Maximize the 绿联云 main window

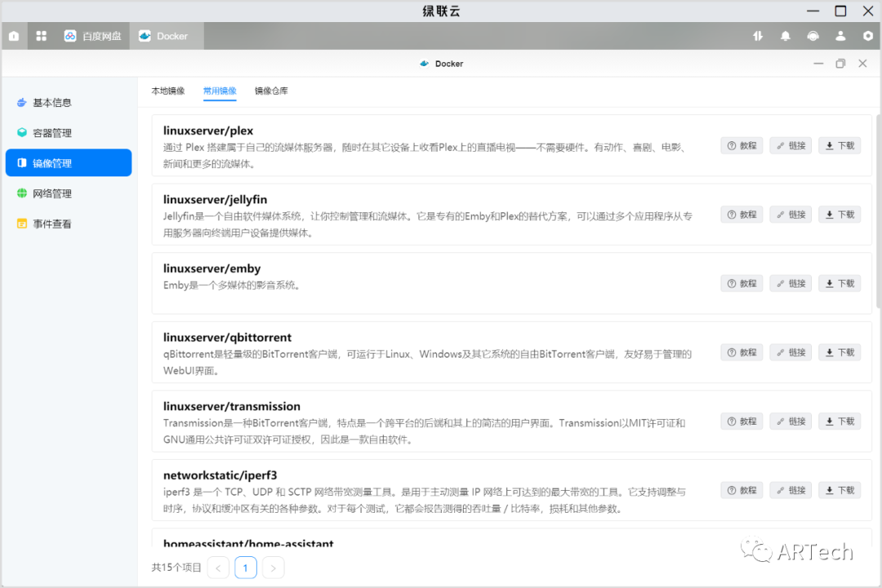[x=840, y=11]
